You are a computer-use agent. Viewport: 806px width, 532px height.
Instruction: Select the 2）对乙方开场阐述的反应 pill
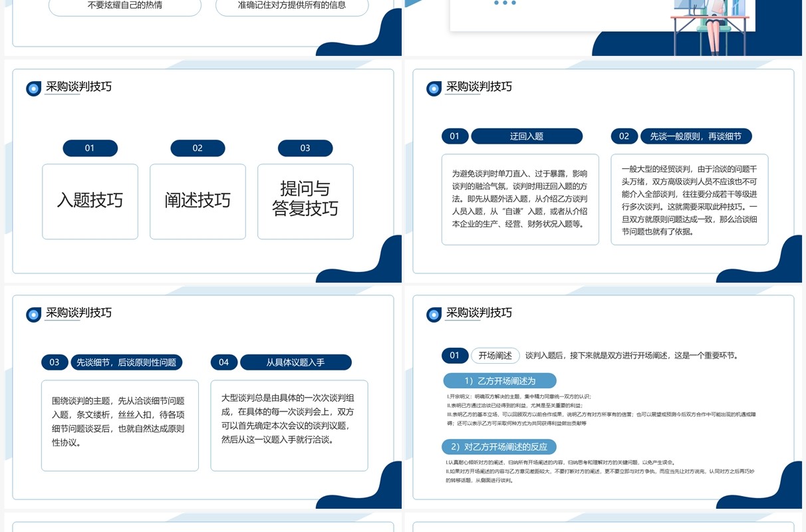coord(500,447)
